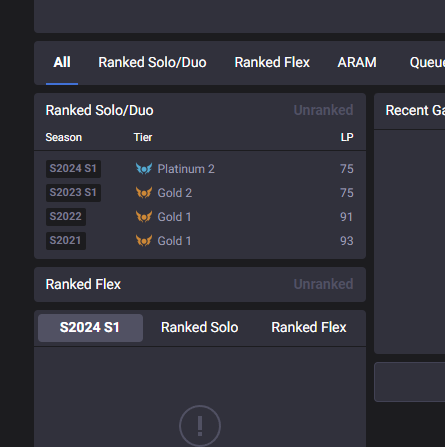
Task: Select the S2024 S1 season button
Action: (x=90, y=328)
